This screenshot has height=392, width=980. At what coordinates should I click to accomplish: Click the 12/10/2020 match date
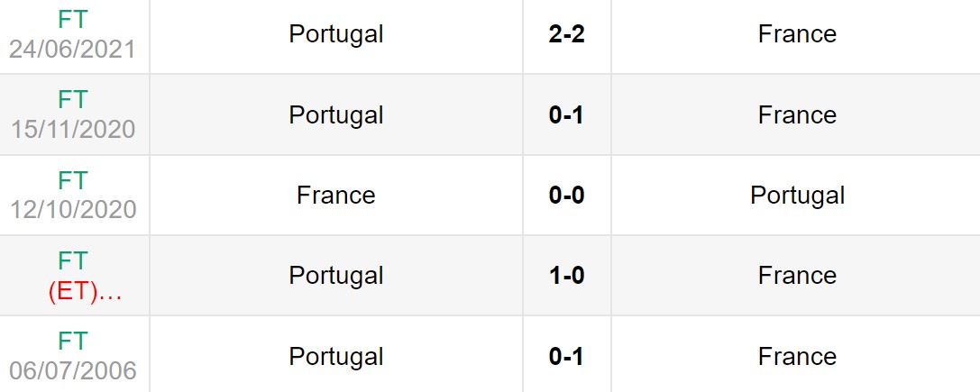[72, 209]
